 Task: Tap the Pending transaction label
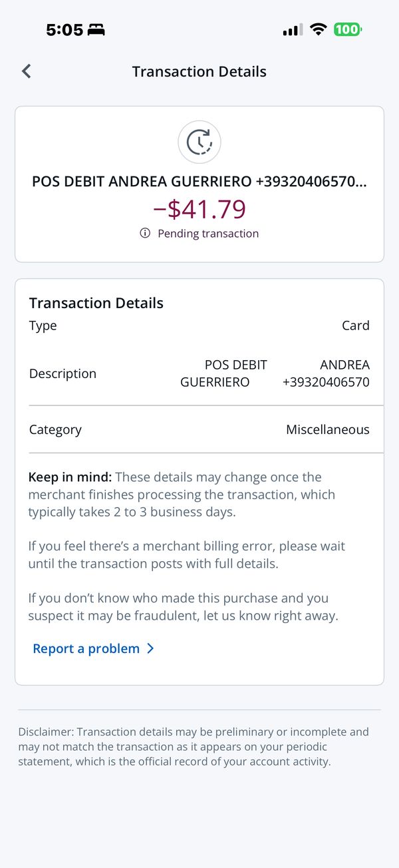click(x=208, y=234)
